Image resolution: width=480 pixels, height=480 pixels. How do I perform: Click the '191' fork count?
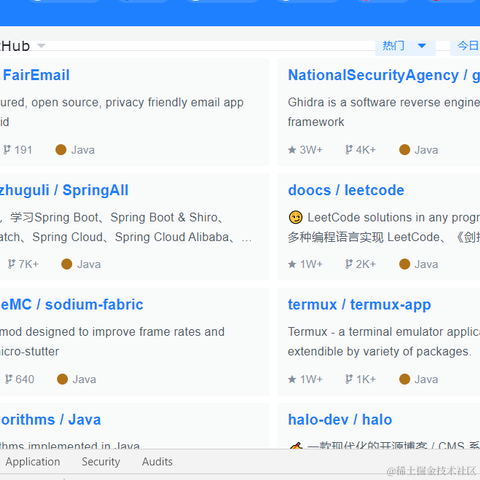tap(23, 150)
